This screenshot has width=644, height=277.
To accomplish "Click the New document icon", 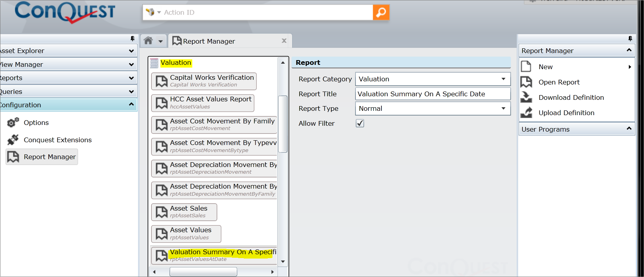I will click(x=526, y=66).
